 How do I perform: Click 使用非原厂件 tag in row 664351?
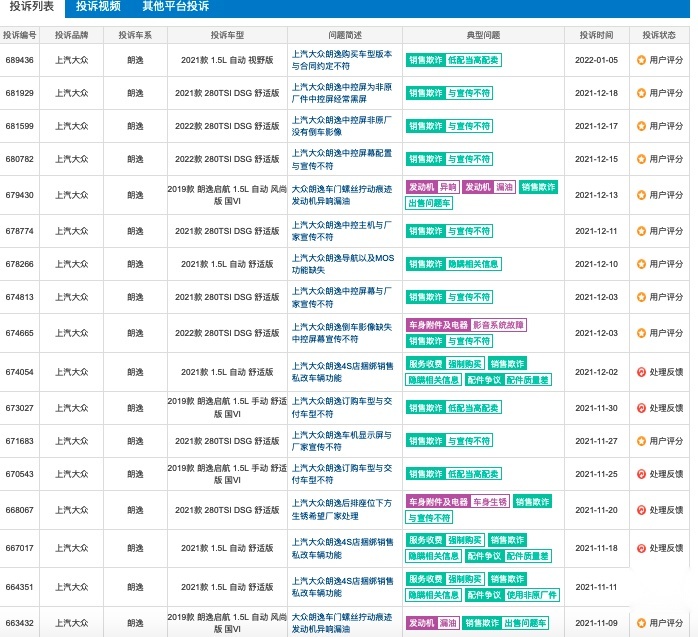coord(532,595)
